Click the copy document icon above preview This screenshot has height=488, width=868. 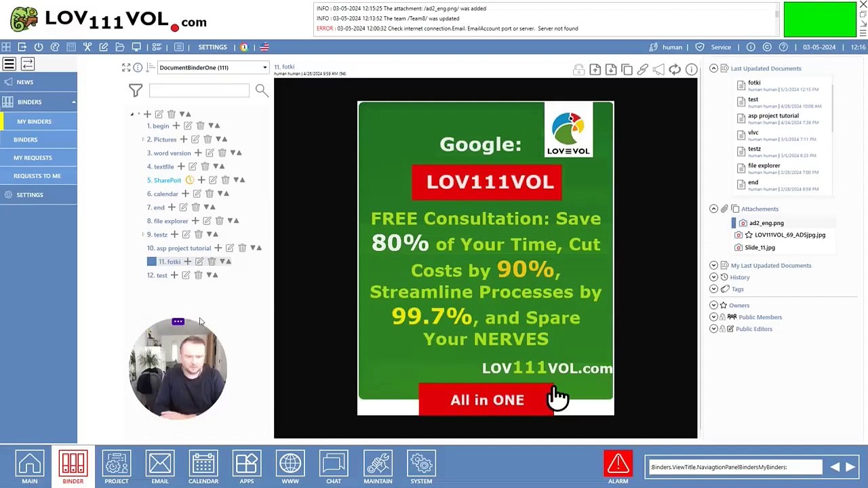[627, 69]
